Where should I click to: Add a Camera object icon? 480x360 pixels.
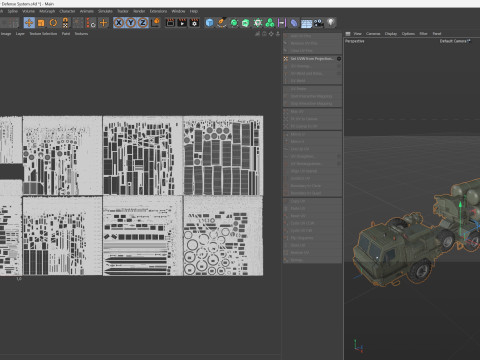pyautogui.click(x=319, y=23)
